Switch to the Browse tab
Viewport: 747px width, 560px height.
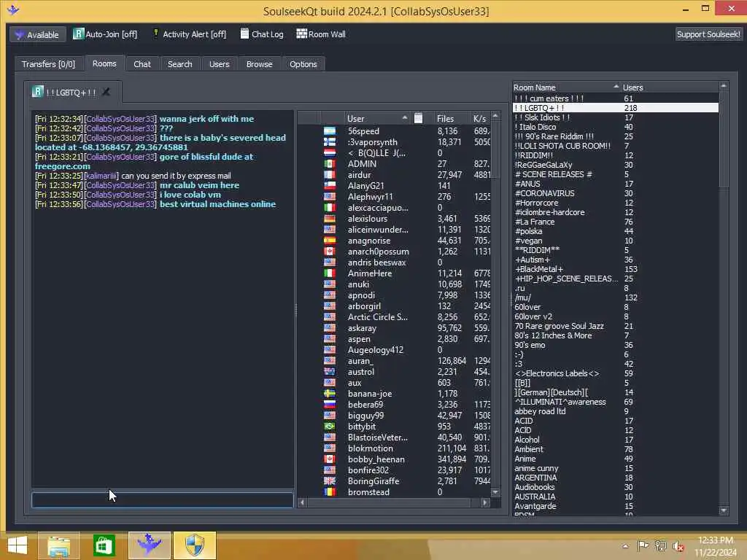tap(259, 64)
